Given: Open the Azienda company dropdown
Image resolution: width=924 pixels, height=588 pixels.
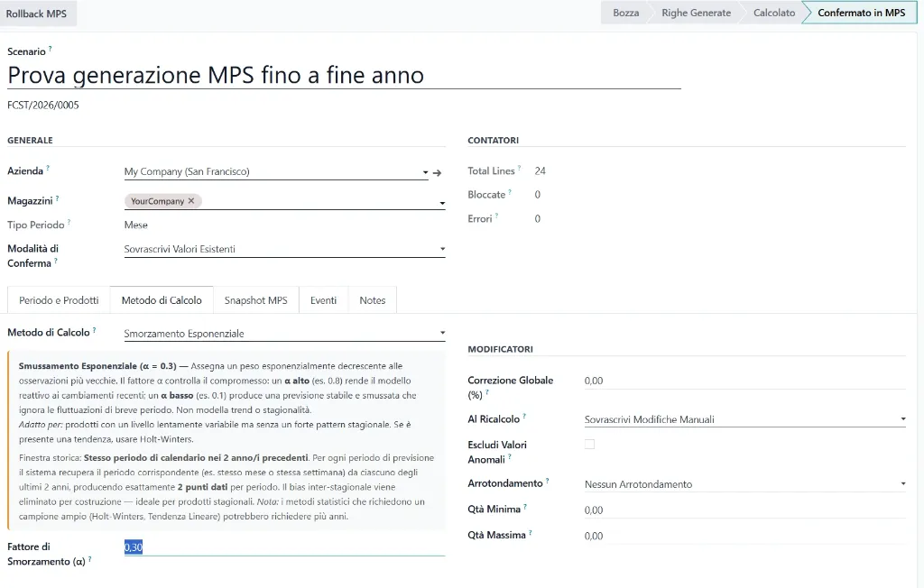Looking at the screenshot, I should click(425, 171).
